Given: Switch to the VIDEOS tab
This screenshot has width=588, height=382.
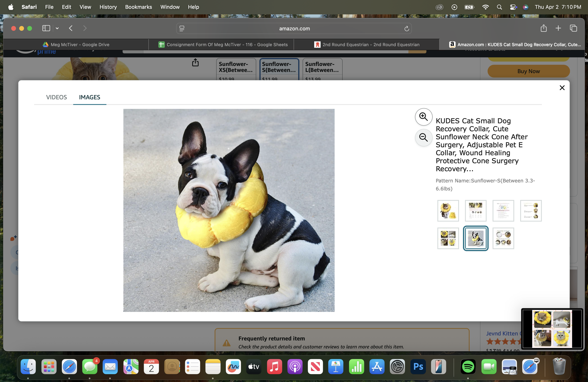Looking at the screenshot, I should tap(56, 97).
